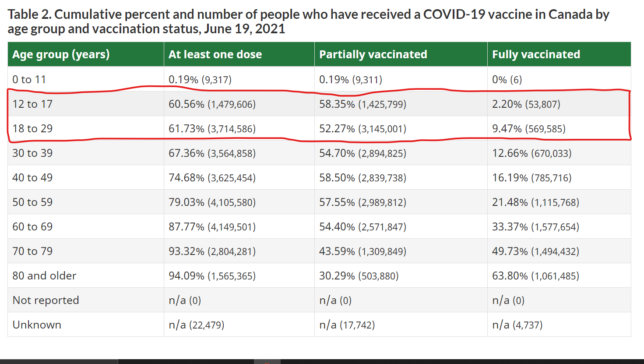Click the '0 to 11' age group cell

[x=29, y=80]
